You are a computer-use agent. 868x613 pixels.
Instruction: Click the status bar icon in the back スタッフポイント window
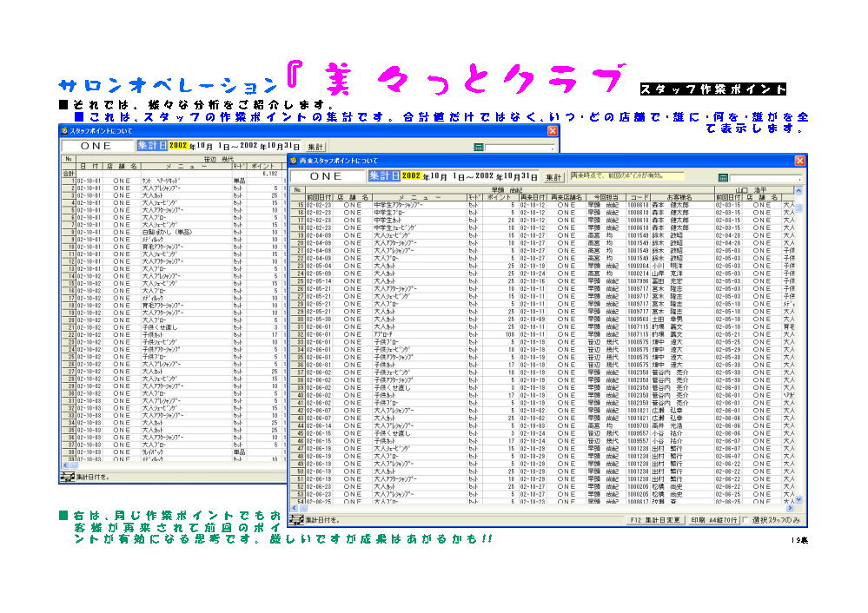(x=67, y=477)
